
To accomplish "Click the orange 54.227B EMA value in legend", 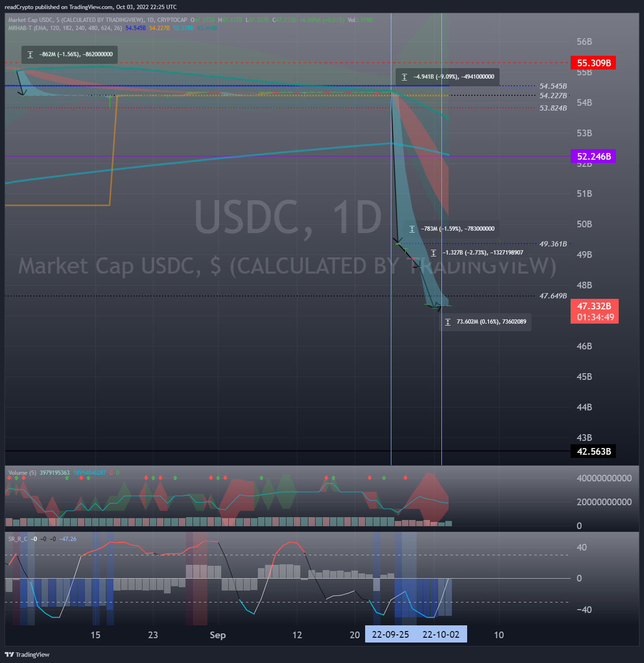I will coord(159,28).
